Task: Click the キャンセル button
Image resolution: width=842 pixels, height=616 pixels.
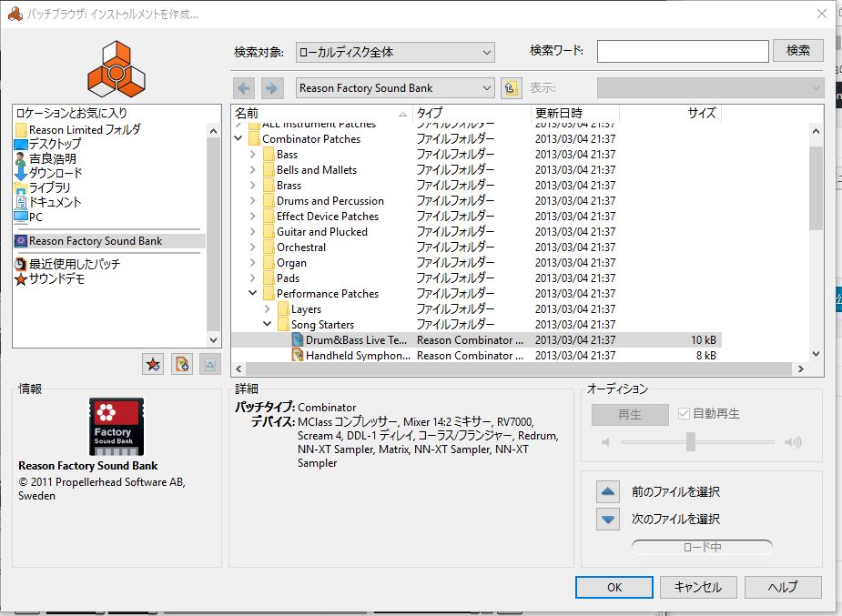Action: 698,587
